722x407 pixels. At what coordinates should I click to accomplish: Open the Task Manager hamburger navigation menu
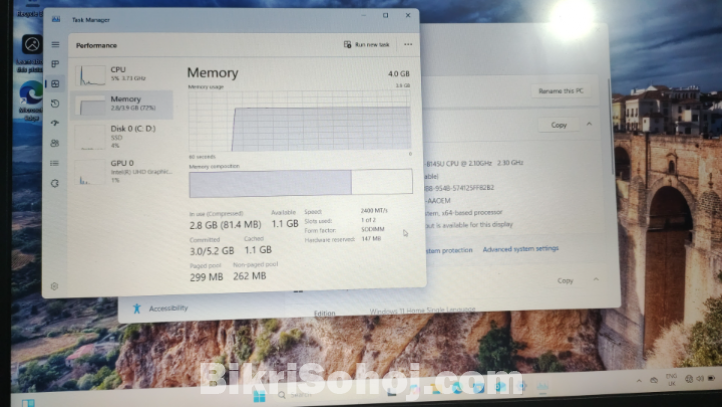click(54, 45)
